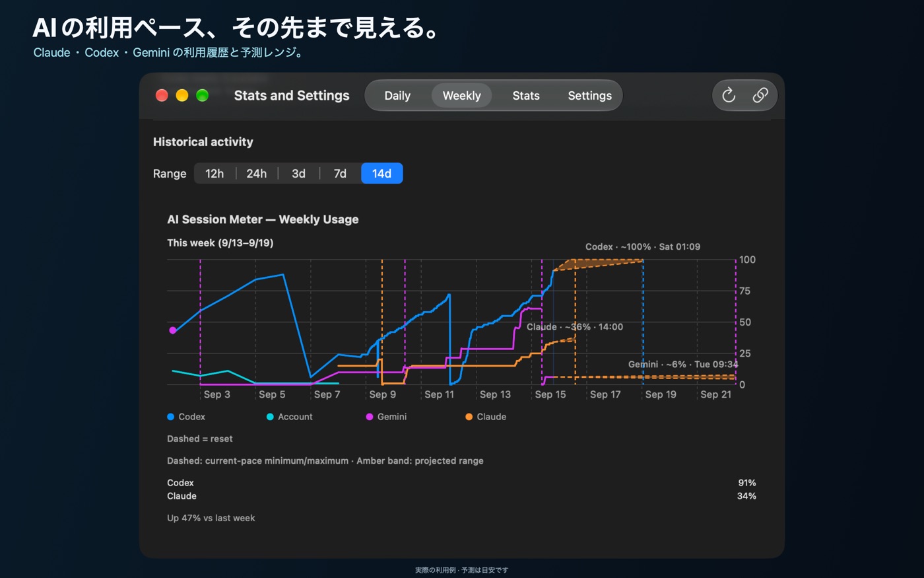Open the Settings tab
Image resolution: width=924 pixels, height=578 pixels.
(x=589, y=96)
